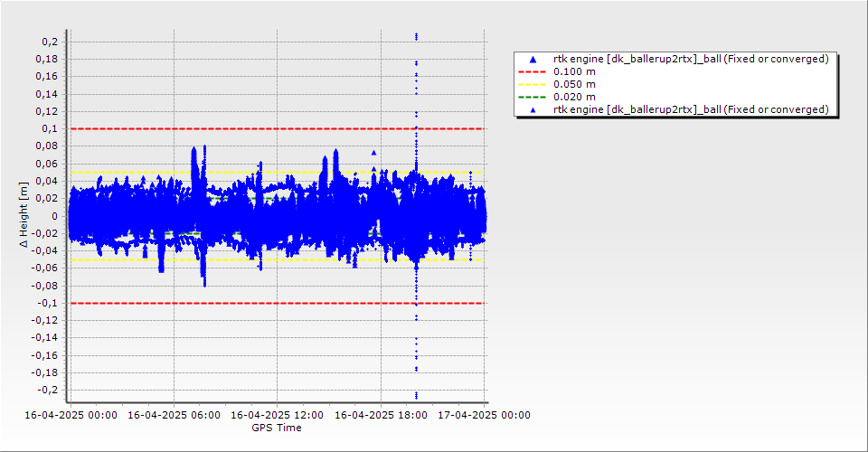The width and height of the screenshot is (868, 452).
Task: Click the lowest outlier points below -0,2
Action: coord(416,395)
